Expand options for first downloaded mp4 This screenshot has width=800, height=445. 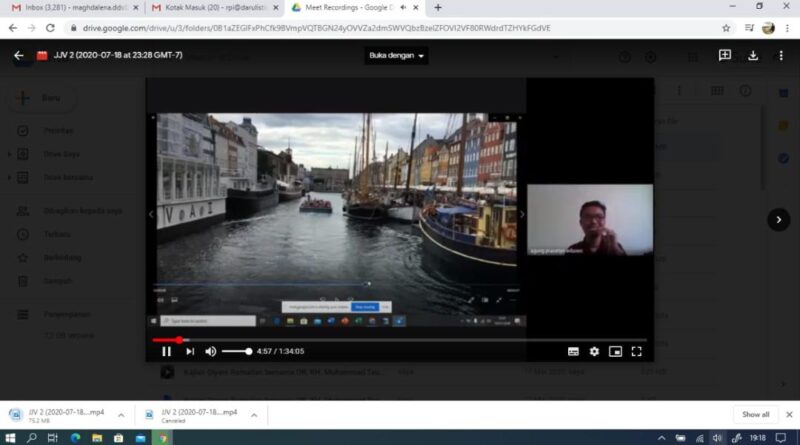click(121, 414)
